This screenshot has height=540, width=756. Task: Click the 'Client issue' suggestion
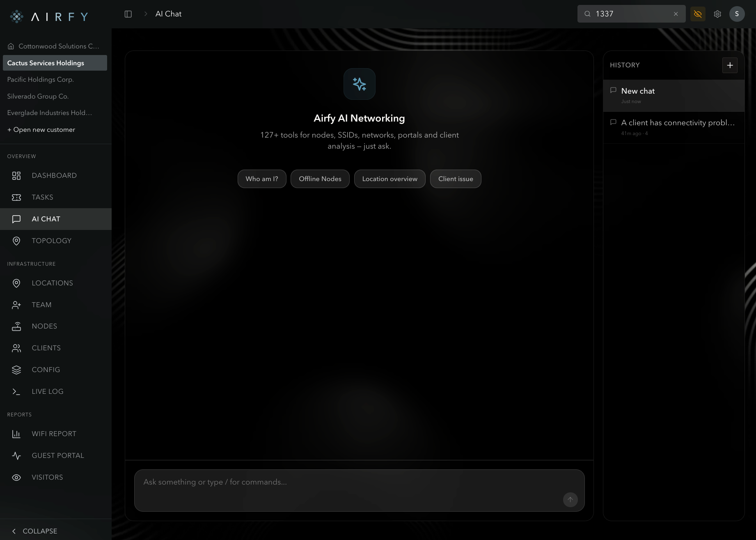(x=456, y=179)
